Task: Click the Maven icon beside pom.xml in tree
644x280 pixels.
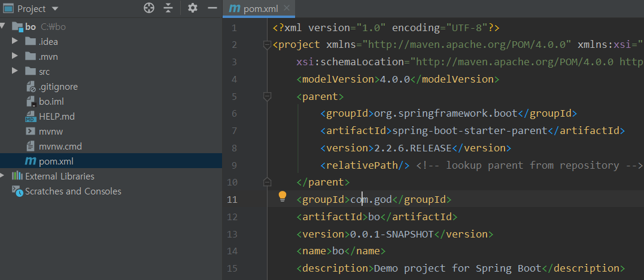Action: (31, 162)
